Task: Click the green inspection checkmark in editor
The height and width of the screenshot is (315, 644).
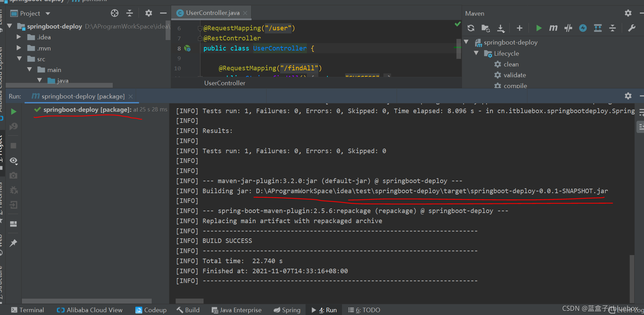Action: point(458,24)
